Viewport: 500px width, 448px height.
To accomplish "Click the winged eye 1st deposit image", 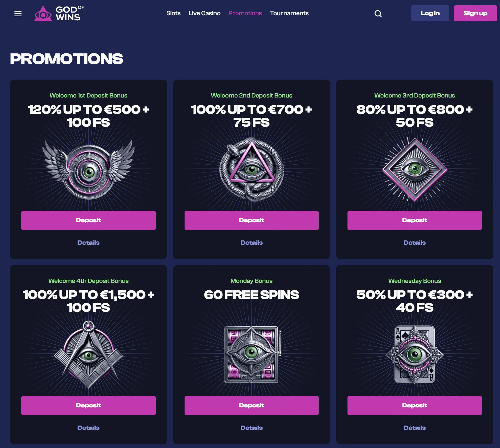I will coord(89,169).
